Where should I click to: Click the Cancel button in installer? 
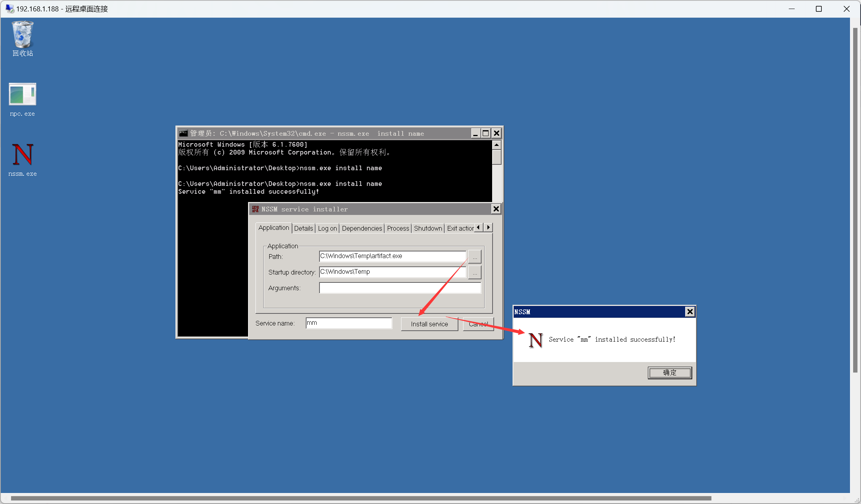coord(478,324)
